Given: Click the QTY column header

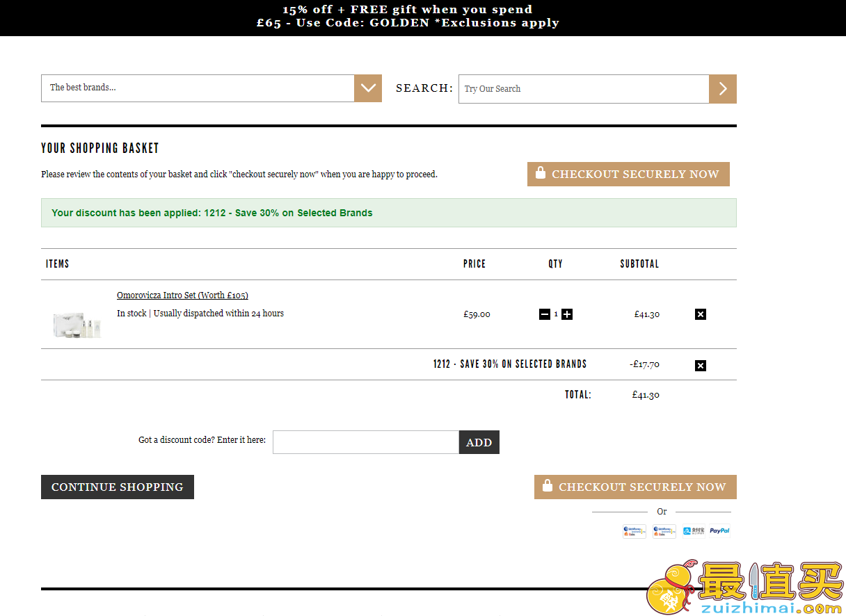Looking at the screenshot, I should coord(555,264).
